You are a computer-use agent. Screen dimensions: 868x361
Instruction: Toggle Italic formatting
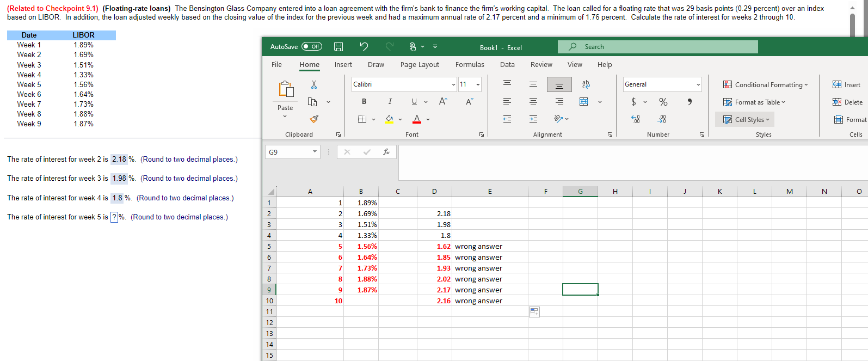390,102
